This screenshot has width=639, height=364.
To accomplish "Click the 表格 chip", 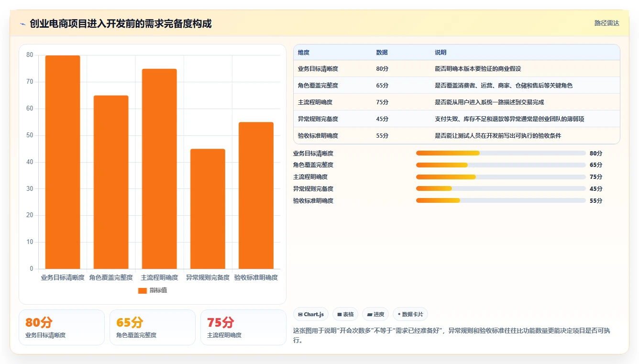I will click(x=345, y=314).
